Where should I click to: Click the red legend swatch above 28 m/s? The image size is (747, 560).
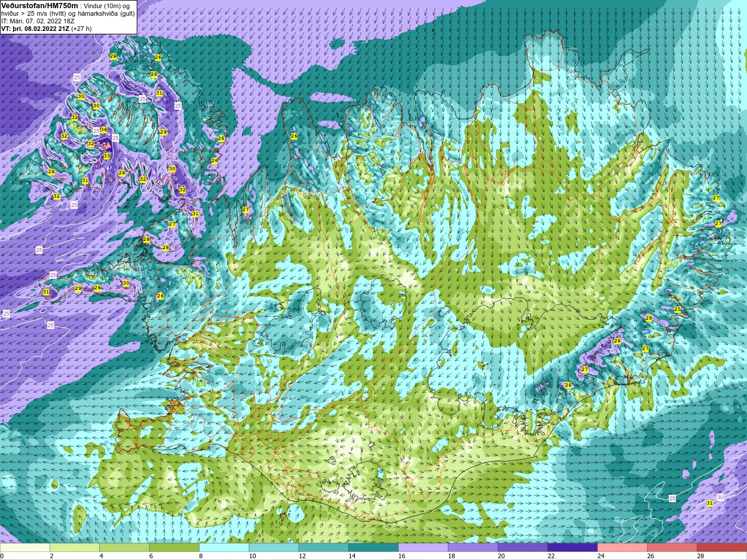click(722, 548)
